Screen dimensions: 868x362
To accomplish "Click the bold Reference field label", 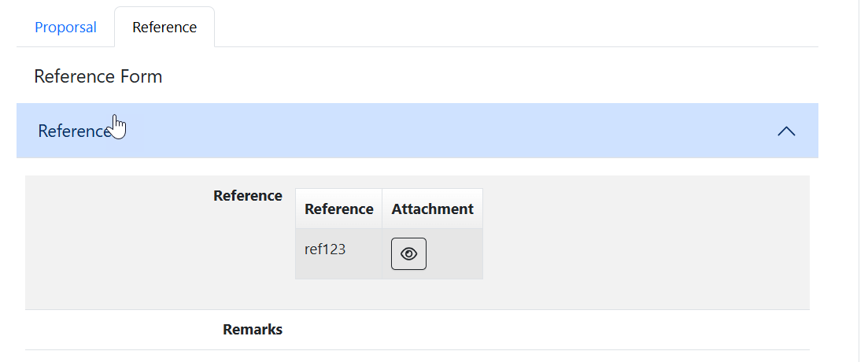I will click(x=247, y=196).
